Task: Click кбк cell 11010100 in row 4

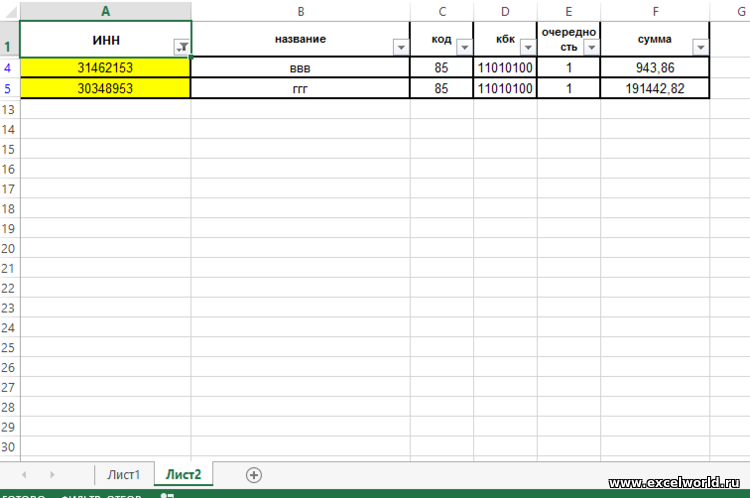Action: pos(505,68)
